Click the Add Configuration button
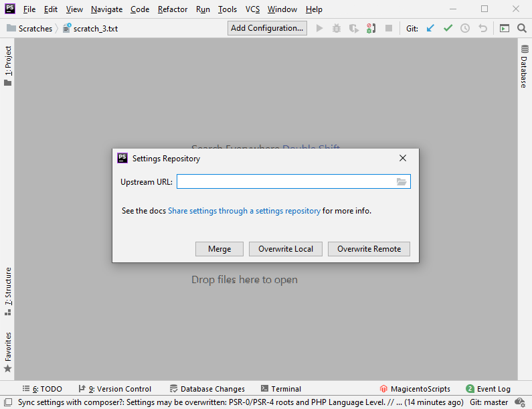This screenshot has width=532, height=409. click(268, 28)
